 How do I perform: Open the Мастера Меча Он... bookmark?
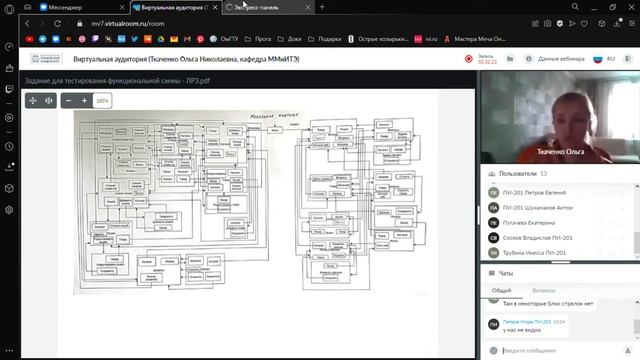(475, 39)
